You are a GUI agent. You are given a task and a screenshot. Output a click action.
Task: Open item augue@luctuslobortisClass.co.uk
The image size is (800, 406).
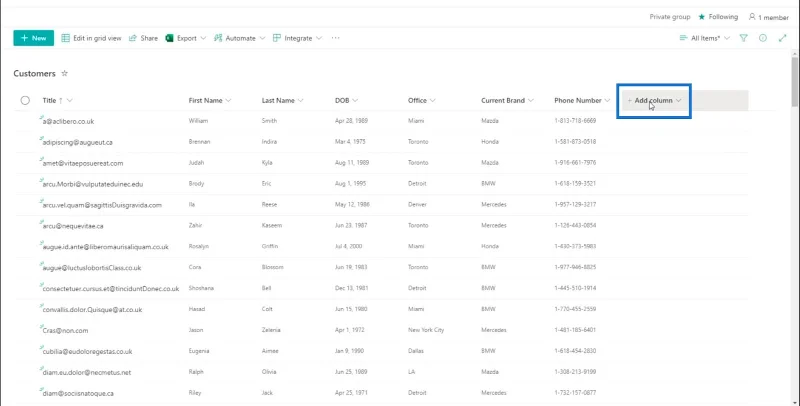coord(92,268)
